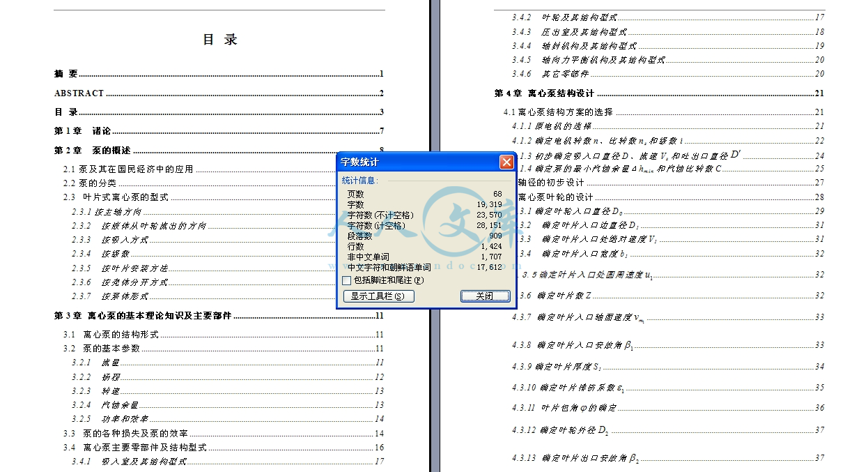Click entry 3.4.1 吸入室及其结构型式
The image size is (868, 472).
click(228, 462)
